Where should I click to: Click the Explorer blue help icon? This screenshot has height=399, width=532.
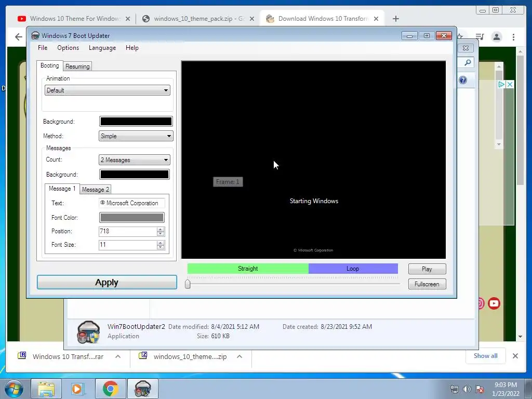click(463, 80)
